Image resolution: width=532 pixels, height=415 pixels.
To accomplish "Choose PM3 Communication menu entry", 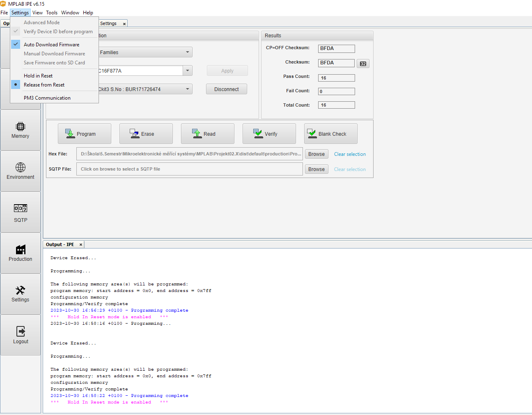I will click(47, 98).
